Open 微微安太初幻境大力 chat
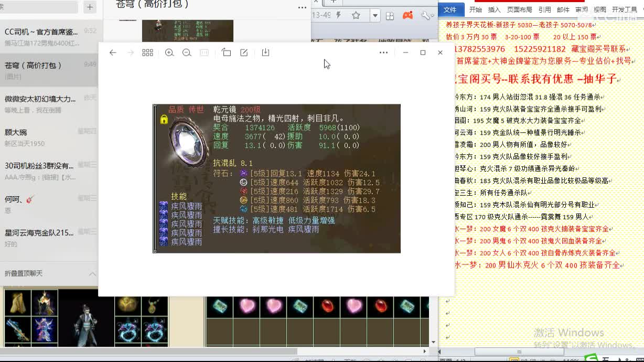Viewport: 644px width, 362px height. [x=49, y=104]
